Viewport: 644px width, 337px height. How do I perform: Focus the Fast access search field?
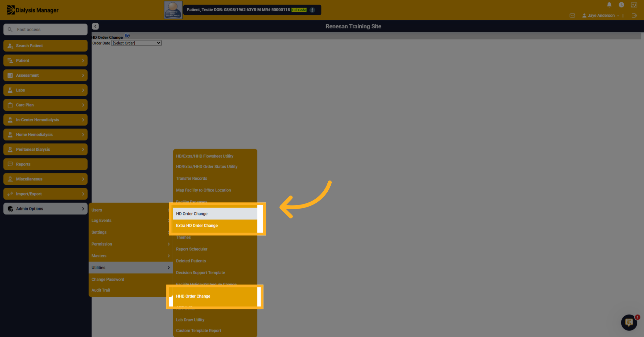45,29
